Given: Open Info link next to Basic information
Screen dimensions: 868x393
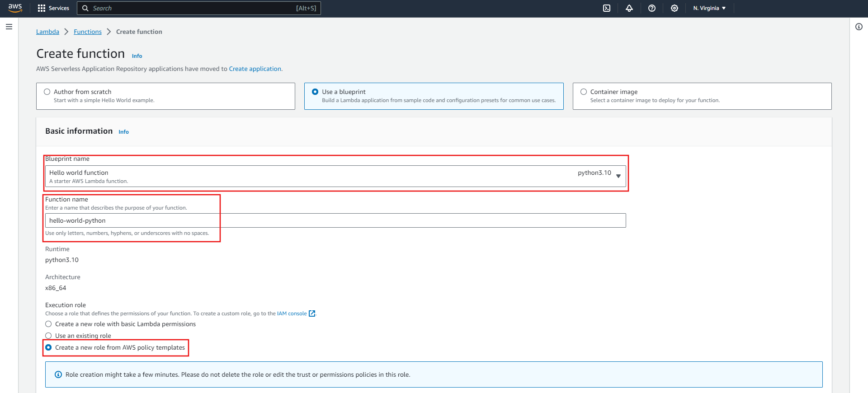Looking at the screenshot, I should pos(123,132).
